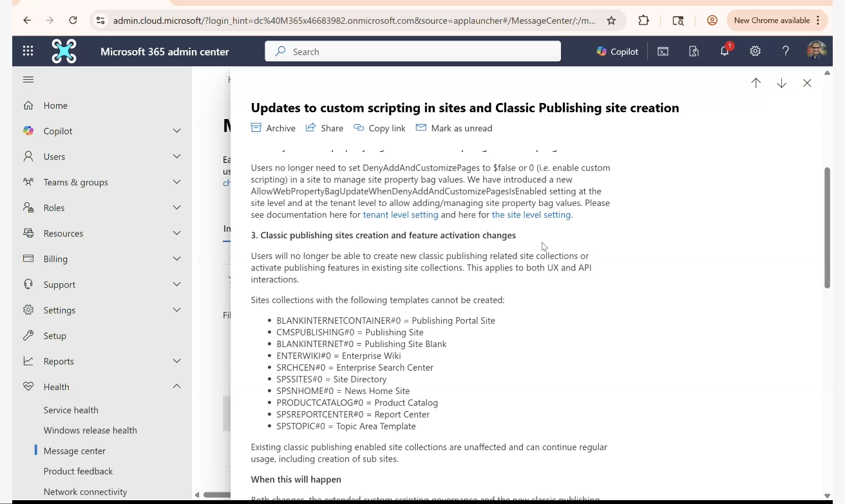Viewport: 845px width, 504px height.
Task: Expand the Users navigation chevron
Action: point(177,156)
